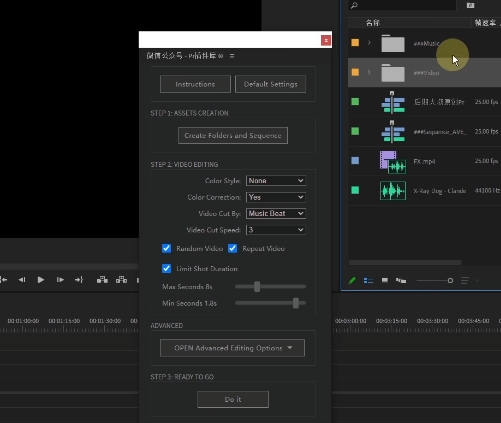This screenshot has height=423, width=501.
Task: Select the Music bin folder icon
Action: [393, 43]
